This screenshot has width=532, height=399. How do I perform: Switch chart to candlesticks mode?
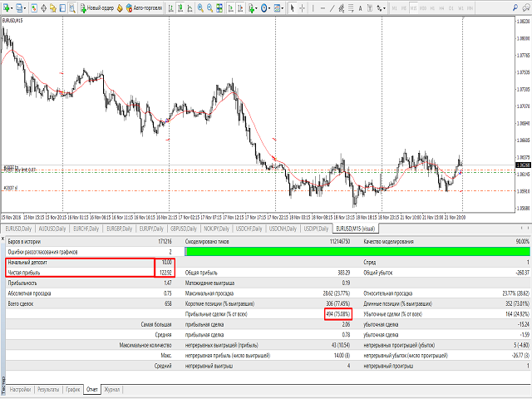click(x=180, y=7)
